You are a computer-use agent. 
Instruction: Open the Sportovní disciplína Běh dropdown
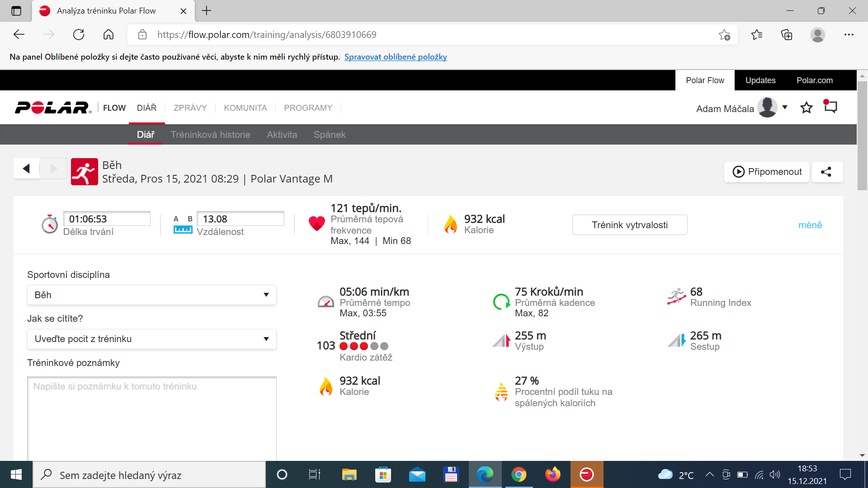pos(152,295)
